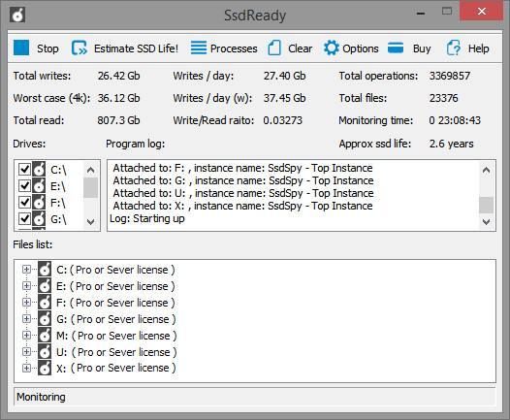Click the blue Stop square icon
The height and width of the screenshot is (420, 510).
point(21,48)
